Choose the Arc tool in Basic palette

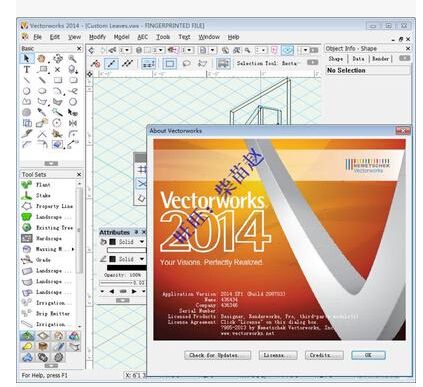[x=58, y=91]
